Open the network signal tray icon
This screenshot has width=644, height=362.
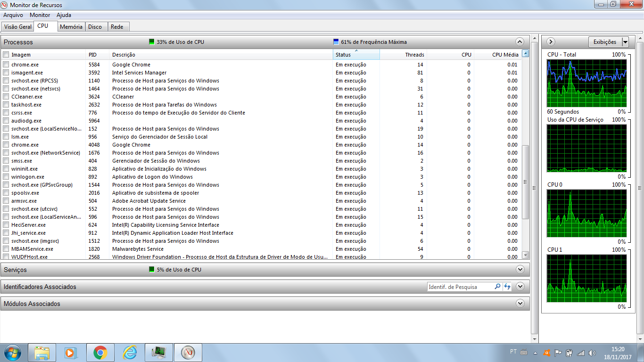click(581, 353)
